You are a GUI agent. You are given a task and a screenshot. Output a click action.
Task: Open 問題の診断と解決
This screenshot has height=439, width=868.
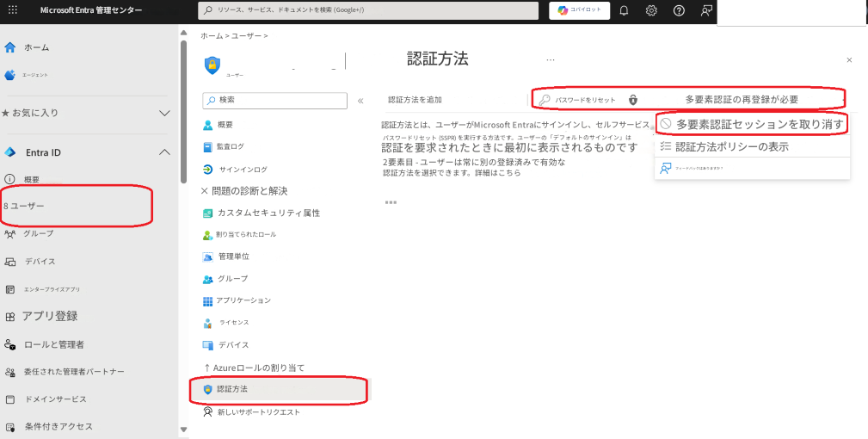249,191
